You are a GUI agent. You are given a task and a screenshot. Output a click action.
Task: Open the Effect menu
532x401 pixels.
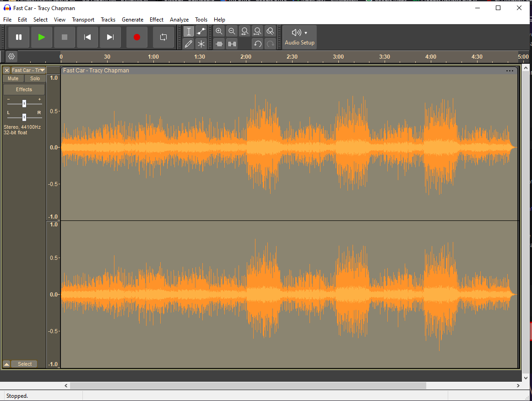(157, 20)
